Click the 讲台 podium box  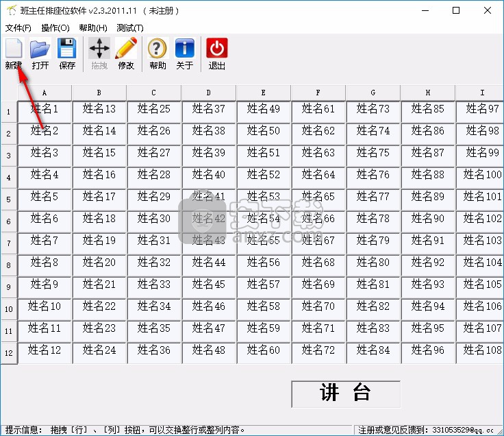click(x=346, y=393)
